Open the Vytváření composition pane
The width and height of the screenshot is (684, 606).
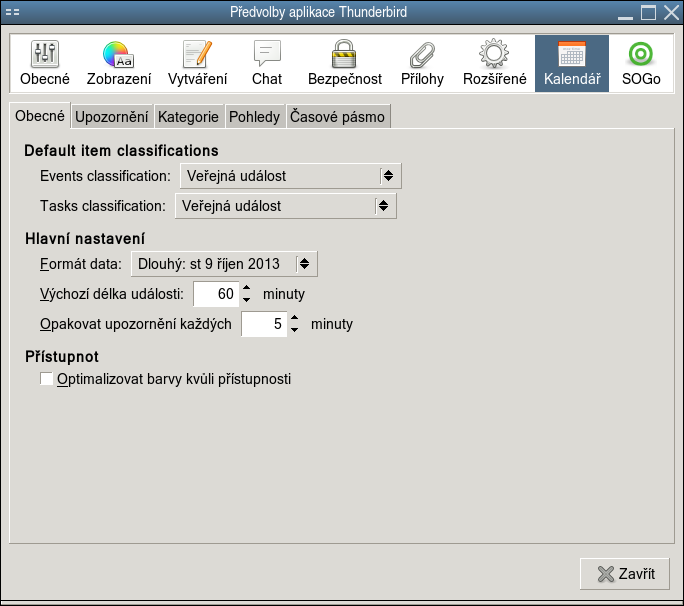click(x=198, y=64)
